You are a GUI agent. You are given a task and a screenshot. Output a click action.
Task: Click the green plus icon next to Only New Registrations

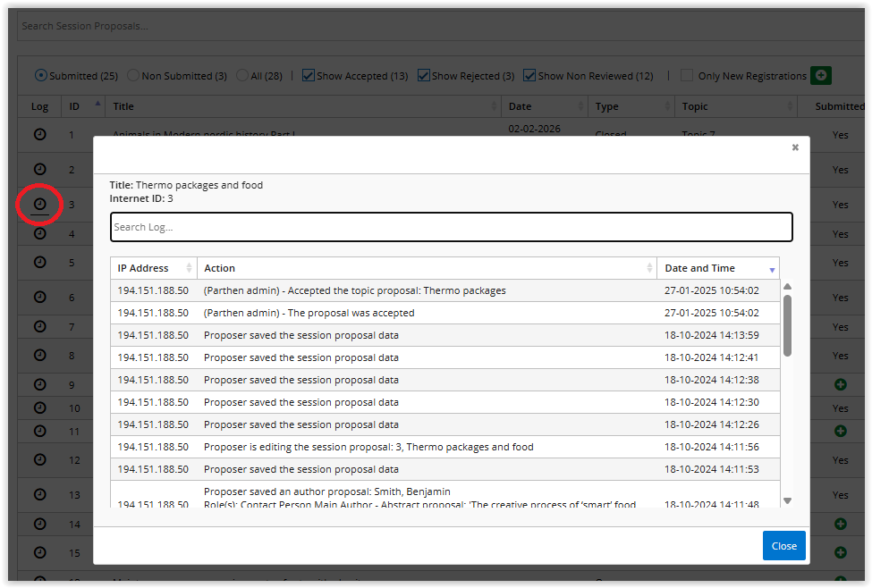pos(820,76)
